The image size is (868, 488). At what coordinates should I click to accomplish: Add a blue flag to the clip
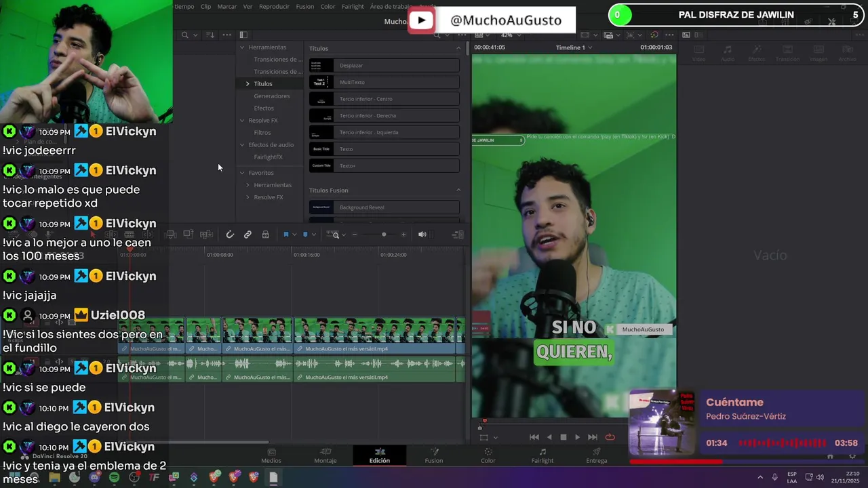tap(285, 235)
